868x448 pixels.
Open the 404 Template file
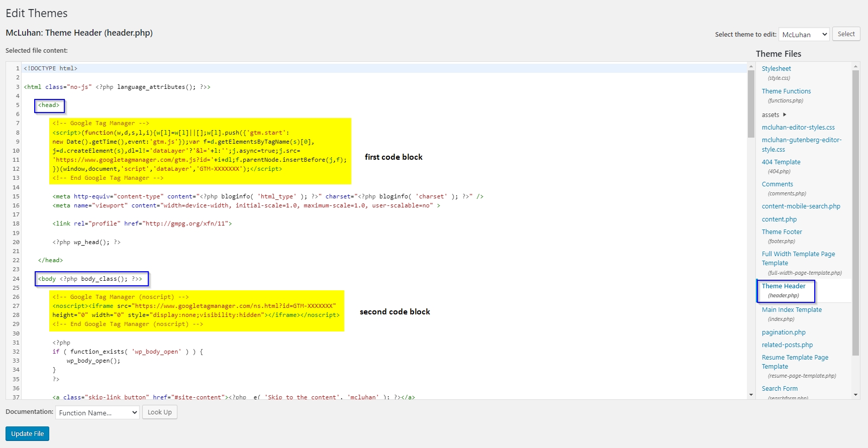point(781,162)
